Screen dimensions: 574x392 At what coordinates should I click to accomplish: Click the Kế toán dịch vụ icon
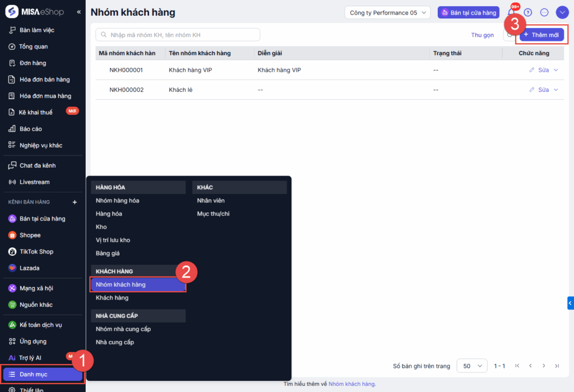click(x=12, y=325)
